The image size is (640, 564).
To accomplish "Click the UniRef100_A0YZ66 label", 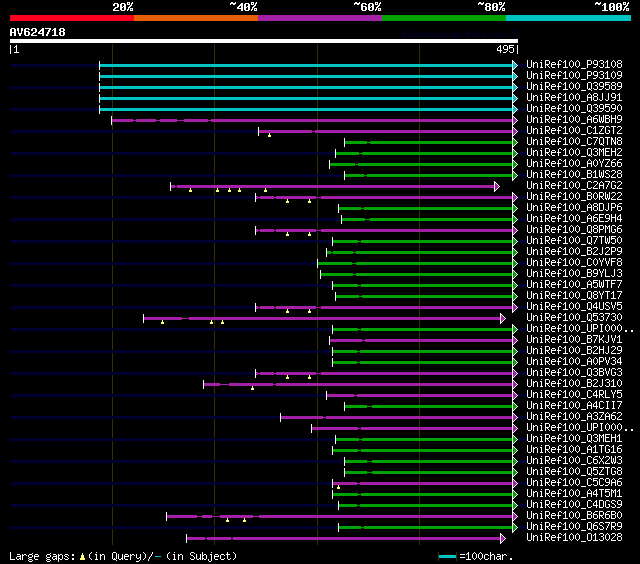I will (574, 164).
